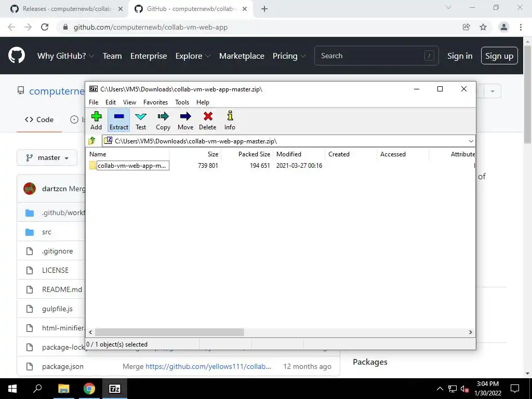
Task: Click the 7-Zip scrollbar right arrow
Action: click(471, 332)
